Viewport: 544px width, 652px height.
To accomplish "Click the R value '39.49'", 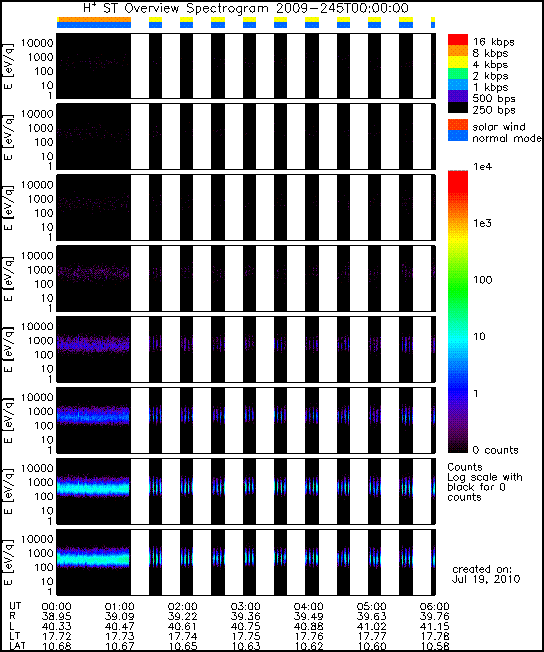I will (x=308, y=616).
